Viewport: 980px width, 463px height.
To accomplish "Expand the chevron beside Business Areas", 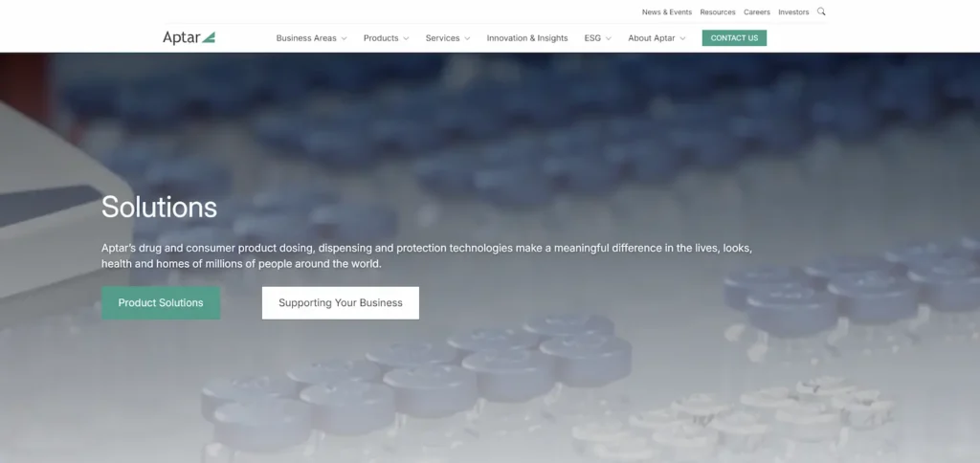I will pyautogui.click(x=344, y=38).
